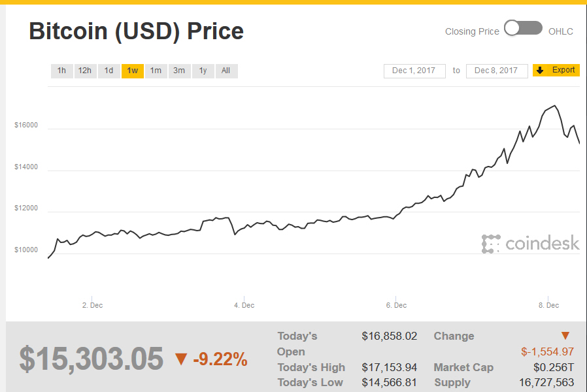This screenshot has height=392, width=587.
Task: Select the 12h time range
Action: click(84, 71)
